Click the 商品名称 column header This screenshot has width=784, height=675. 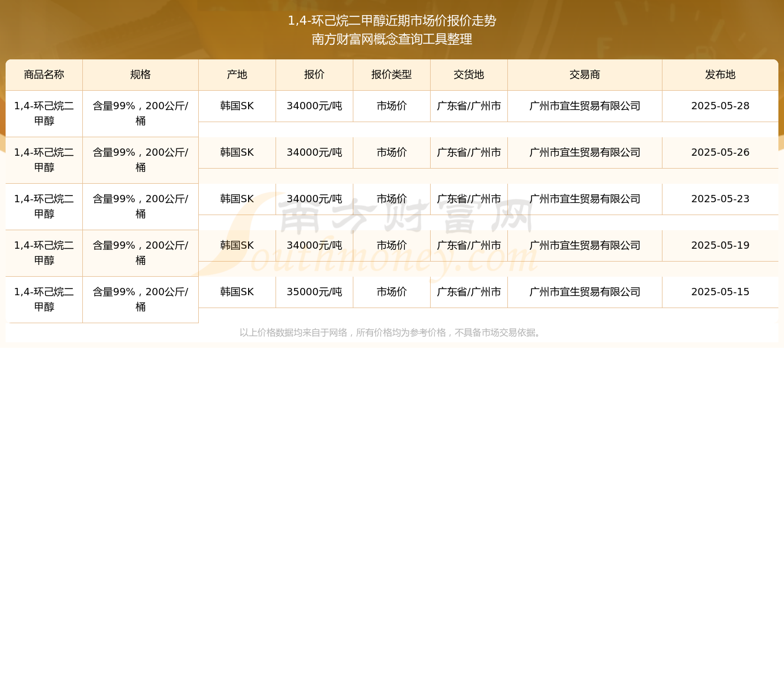[x=44, y=75]
